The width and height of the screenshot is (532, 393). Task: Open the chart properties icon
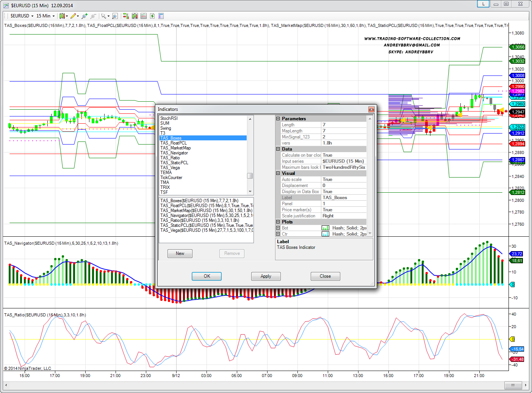(x=161, y=16)
